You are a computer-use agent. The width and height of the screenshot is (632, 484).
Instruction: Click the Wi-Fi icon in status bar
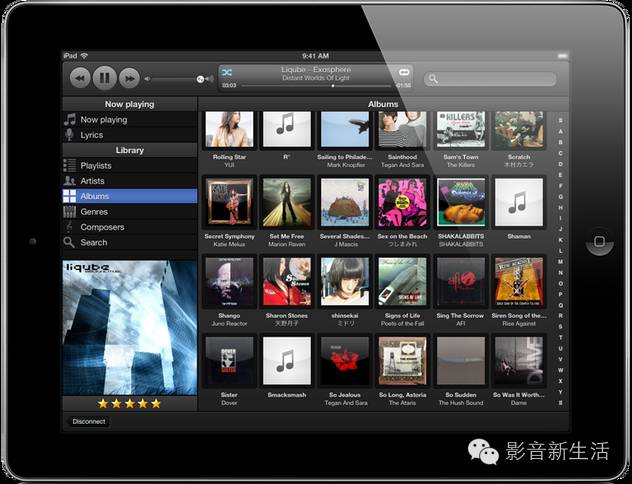coord(84,56)
